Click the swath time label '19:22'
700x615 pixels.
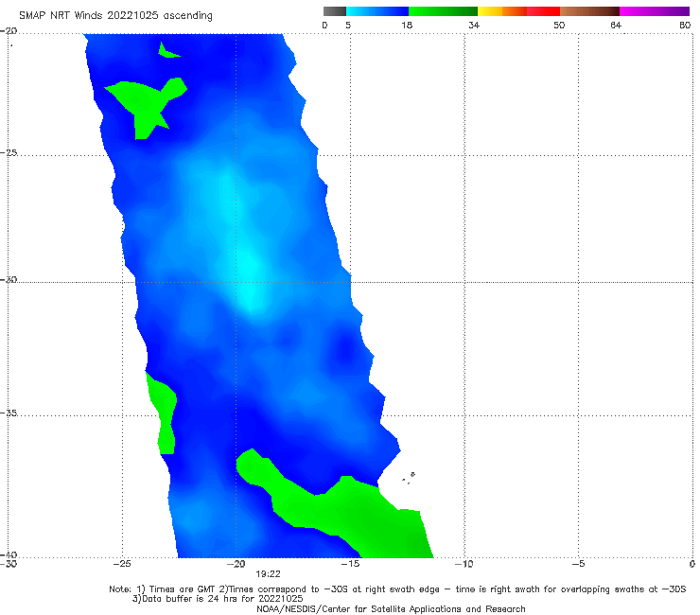point(268,574)
